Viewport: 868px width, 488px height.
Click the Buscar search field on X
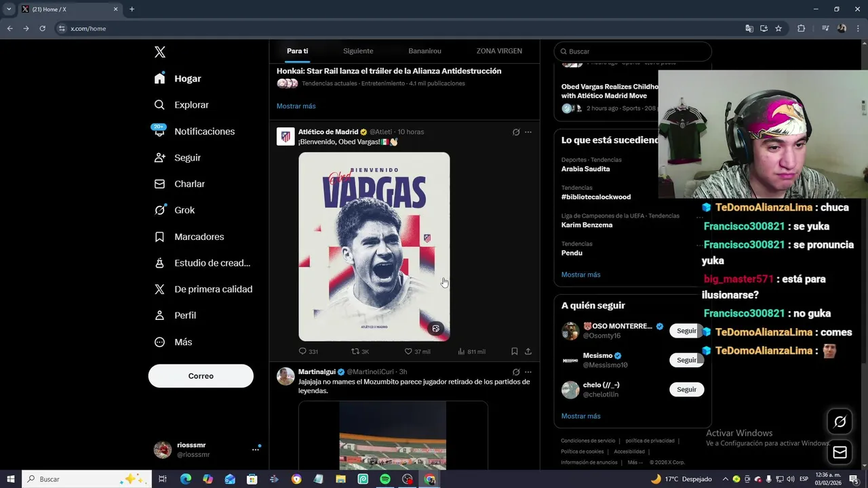click(633, 52)
